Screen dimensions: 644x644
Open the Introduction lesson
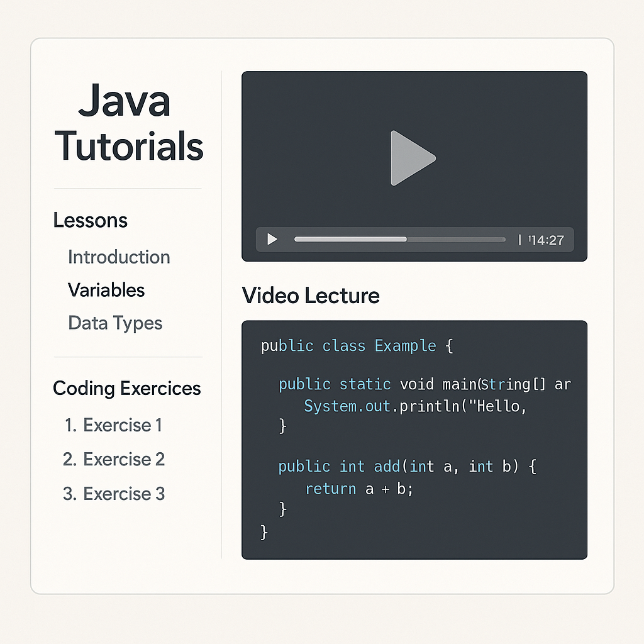(119, 257)
